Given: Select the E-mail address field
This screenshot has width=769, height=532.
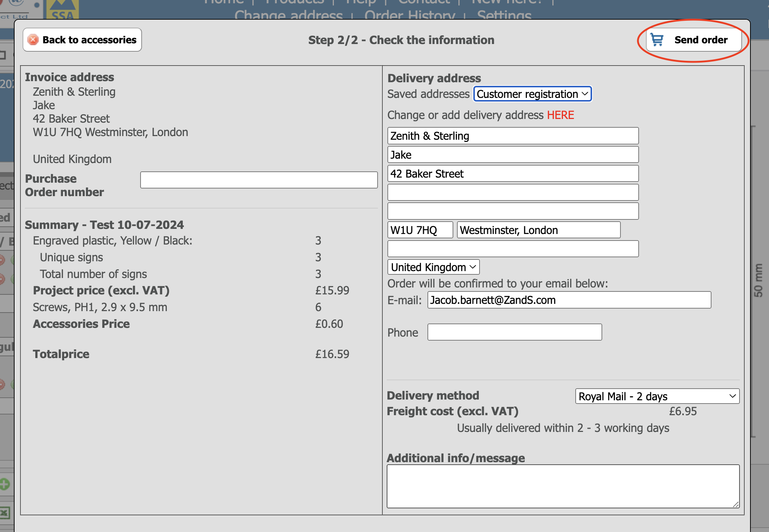Looking at the screenshot, I should (569, 300).
